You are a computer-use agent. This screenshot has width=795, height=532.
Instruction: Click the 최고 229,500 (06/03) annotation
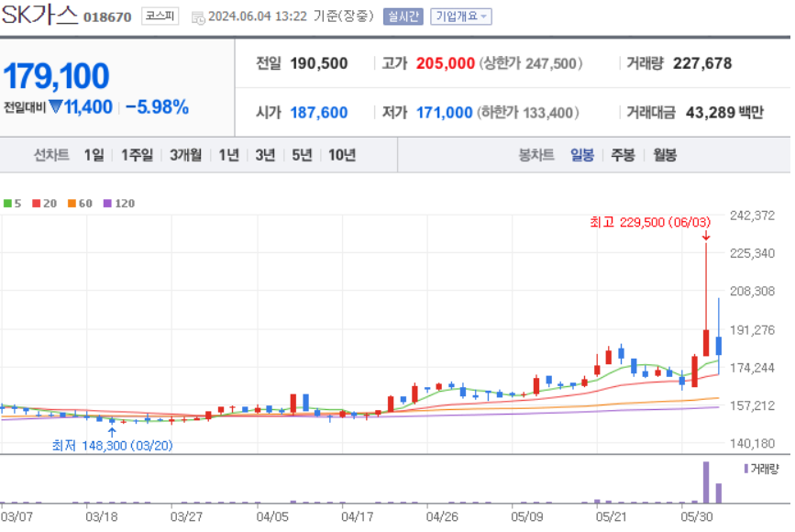tap(650, 222)
